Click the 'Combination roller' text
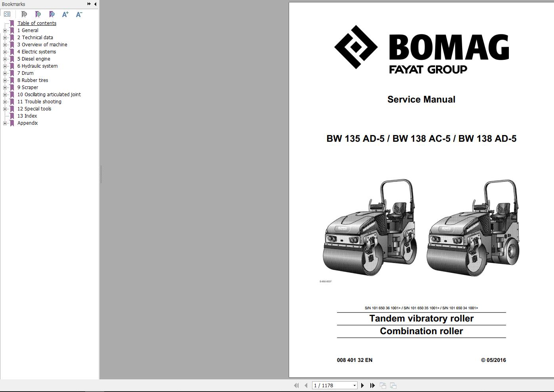554x392 pixels. tap(421, 331)
